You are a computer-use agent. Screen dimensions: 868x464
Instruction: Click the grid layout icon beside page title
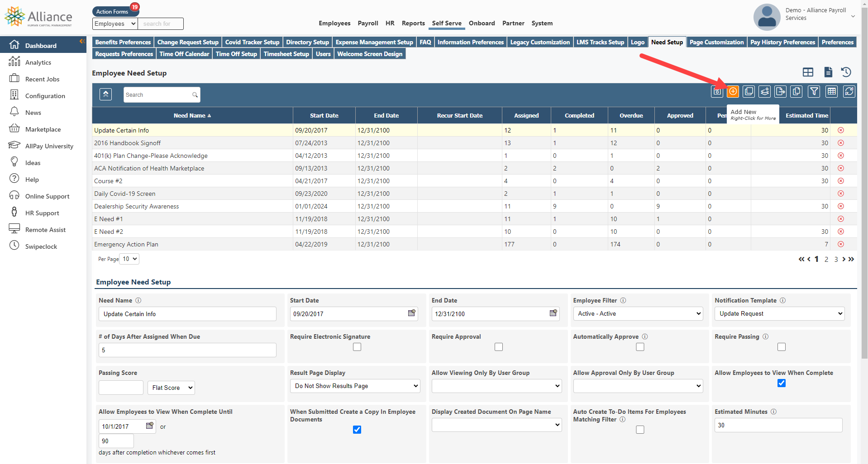(808, 72)
